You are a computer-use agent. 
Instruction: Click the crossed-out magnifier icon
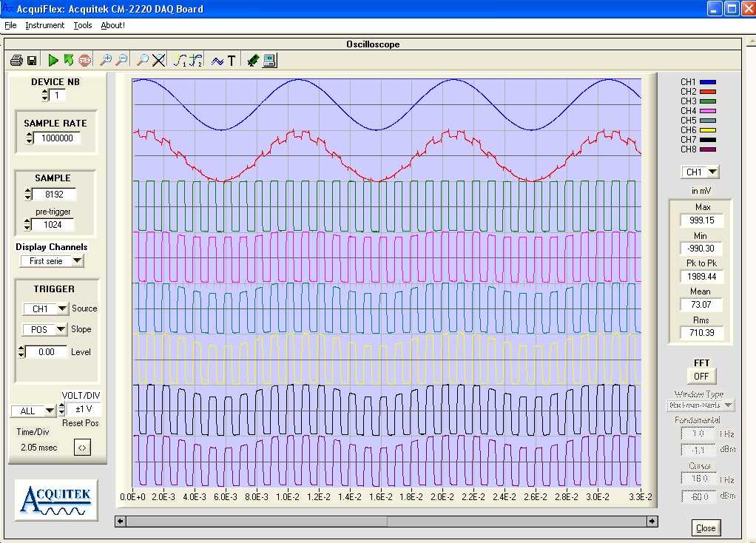(x=158, y=60)
